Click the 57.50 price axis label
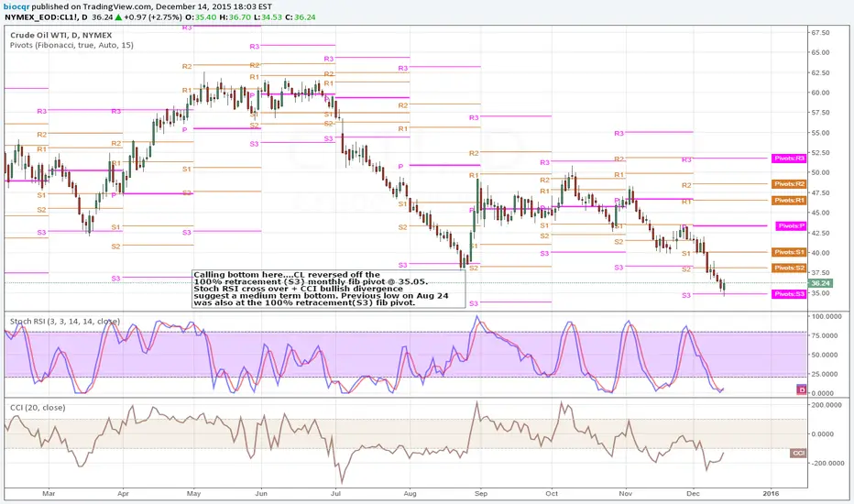This screenshot has height=504, width=854. [x=820, y=113]
